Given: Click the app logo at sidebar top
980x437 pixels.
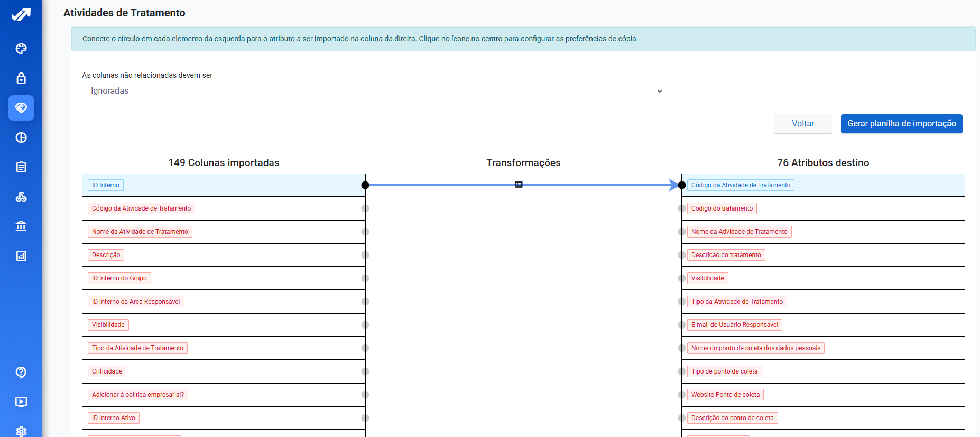Looking at the screenshot, I should coord(21,15).
